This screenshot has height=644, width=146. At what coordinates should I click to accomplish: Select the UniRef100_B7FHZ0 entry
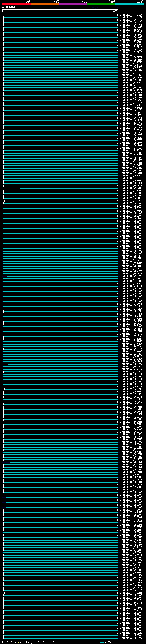click(131, 148)
